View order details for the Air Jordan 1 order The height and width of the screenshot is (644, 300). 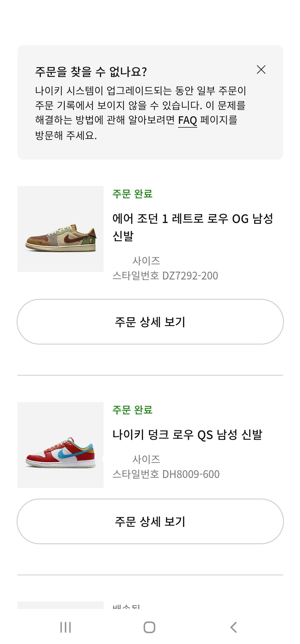tap(150, 322)
